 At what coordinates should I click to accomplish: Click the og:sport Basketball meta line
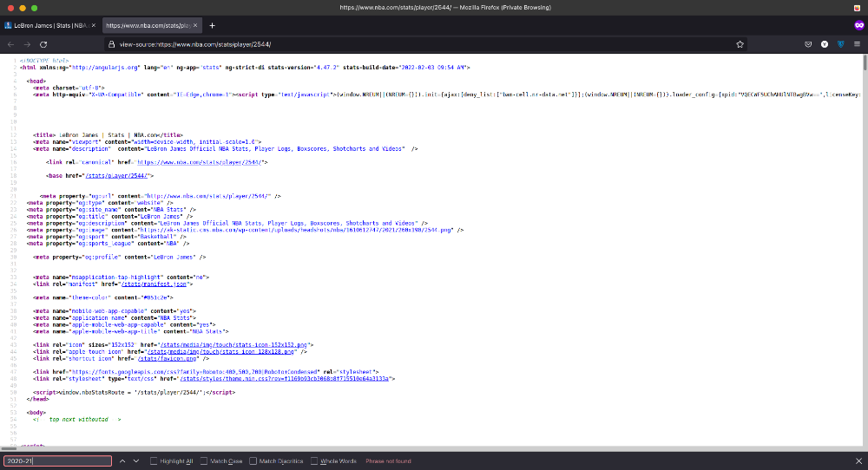pos(106,237)
